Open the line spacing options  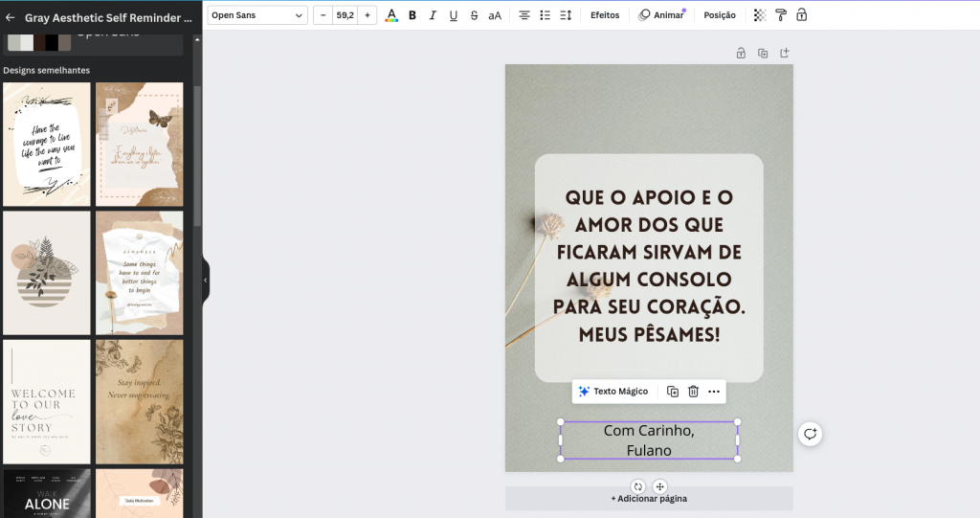566,15
